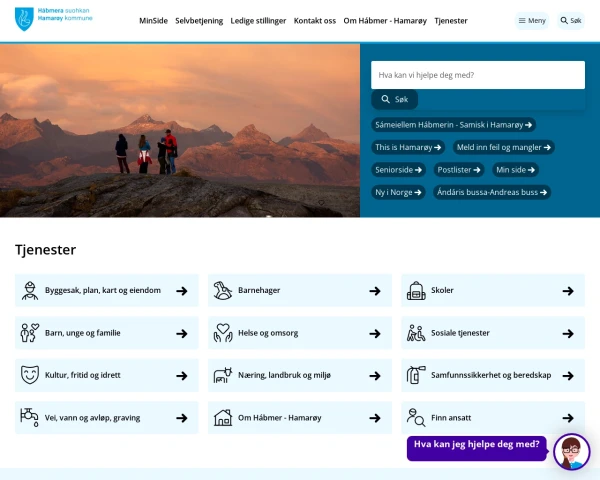Viewport: 600px width, 480px height.
Task: Open Tjenester in the top navigation
Action: point(451,21)
